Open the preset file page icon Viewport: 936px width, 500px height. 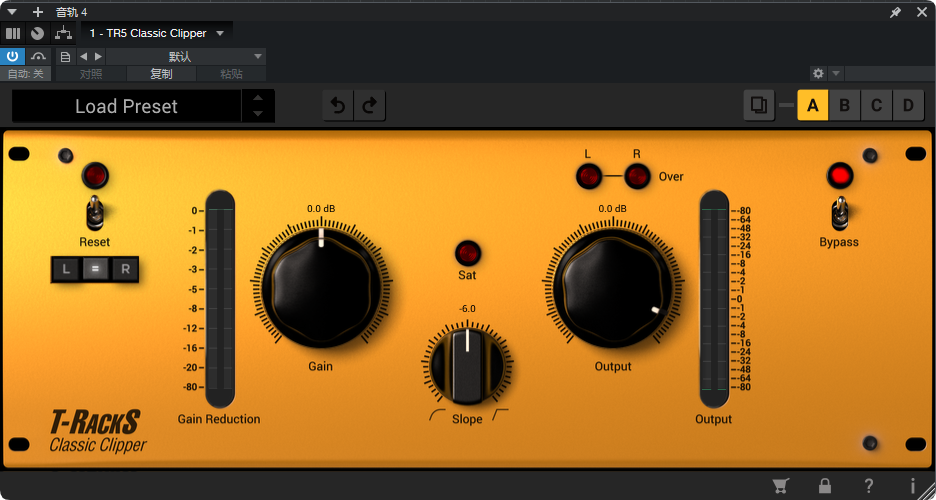(66, 57)
